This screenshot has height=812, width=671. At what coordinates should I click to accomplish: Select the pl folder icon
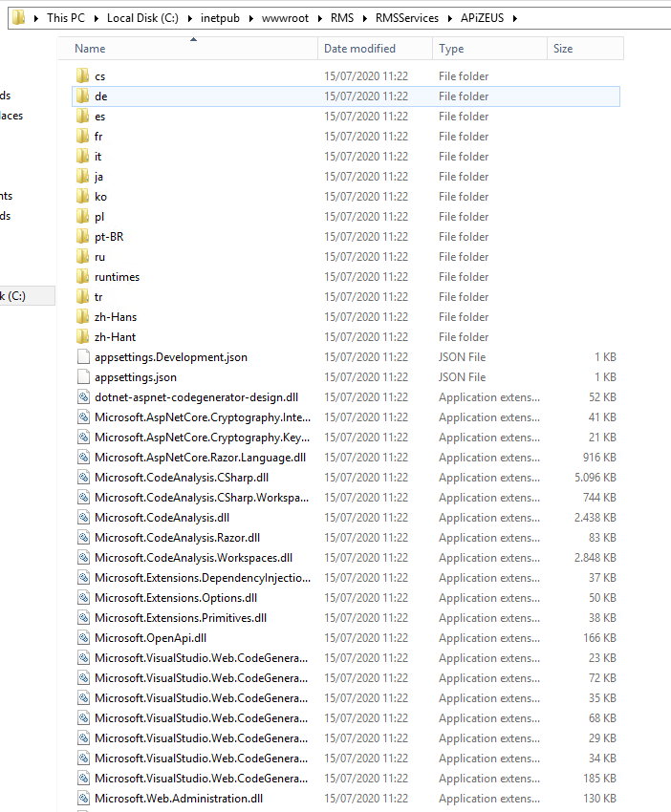(82, 217)
